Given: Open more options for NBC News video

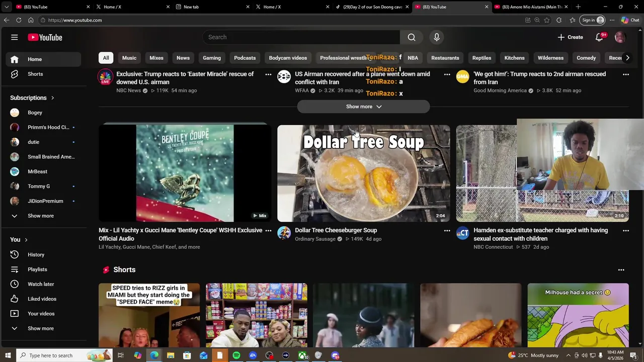Looking at the screenshot, I should pos(268,74).
